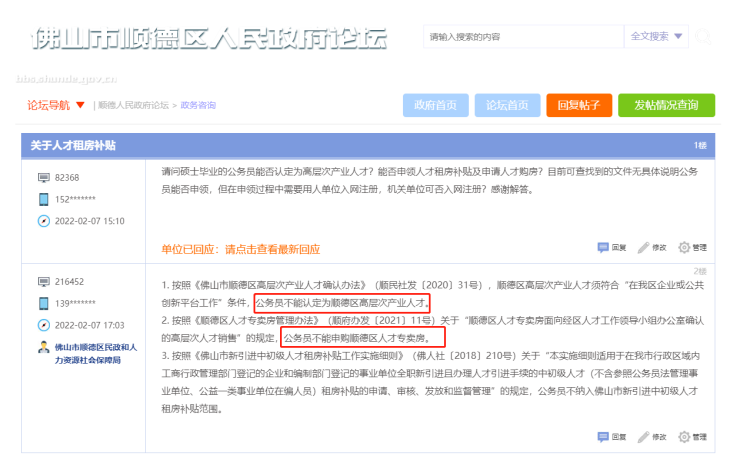
Task: Click the monitor icon beside 216452
Action: [x=43, y=282]
